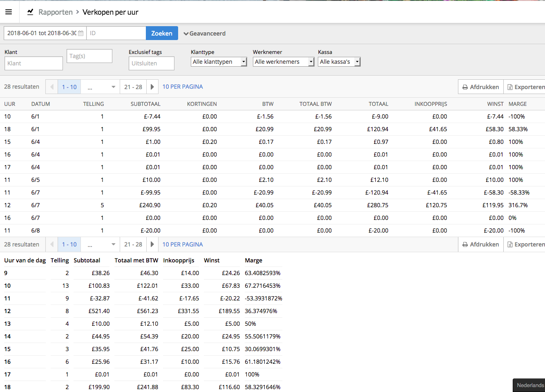Click the Rapporten breadcrumb link
The height and width of the screenshot is (392, 545).
coord(56,12)
